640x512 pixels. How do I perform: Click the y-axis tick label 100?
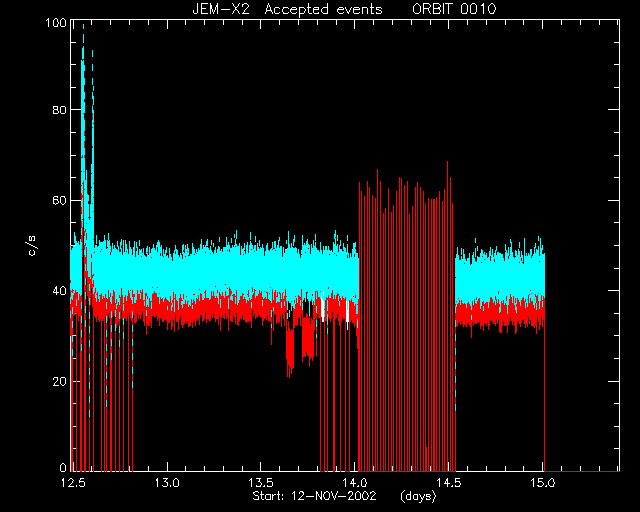click(x=56, y=23)
